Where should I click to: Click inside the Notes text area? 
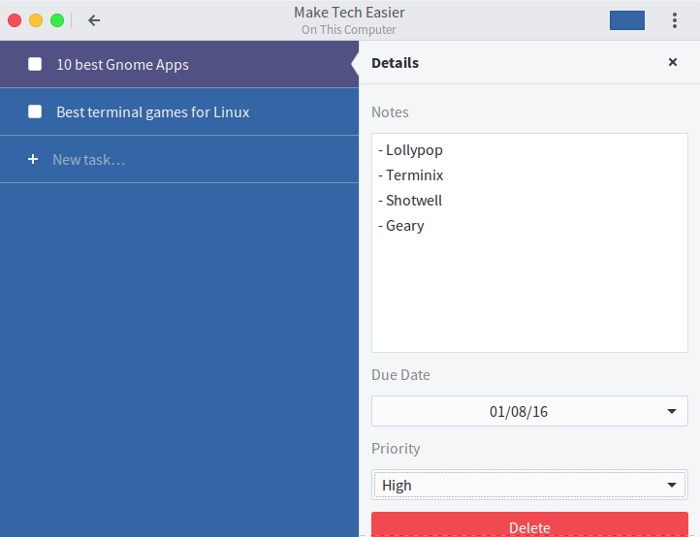coord(529,243)
